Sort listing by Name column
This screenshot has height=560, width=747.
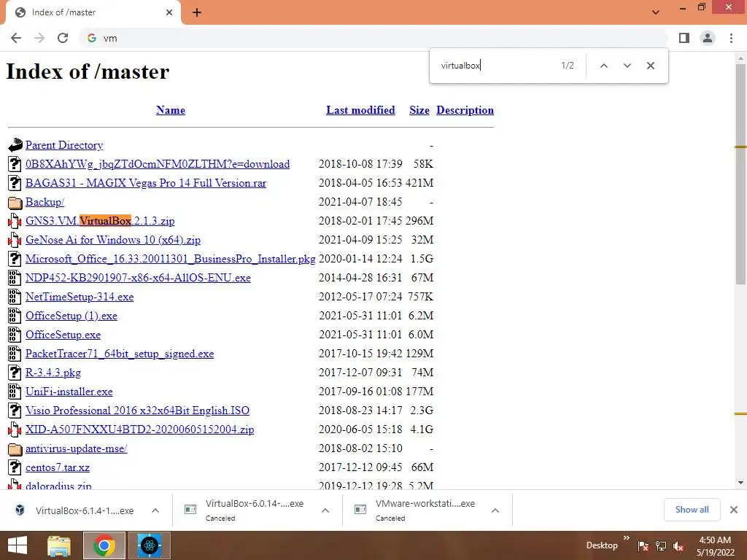(x=171, y=110)
